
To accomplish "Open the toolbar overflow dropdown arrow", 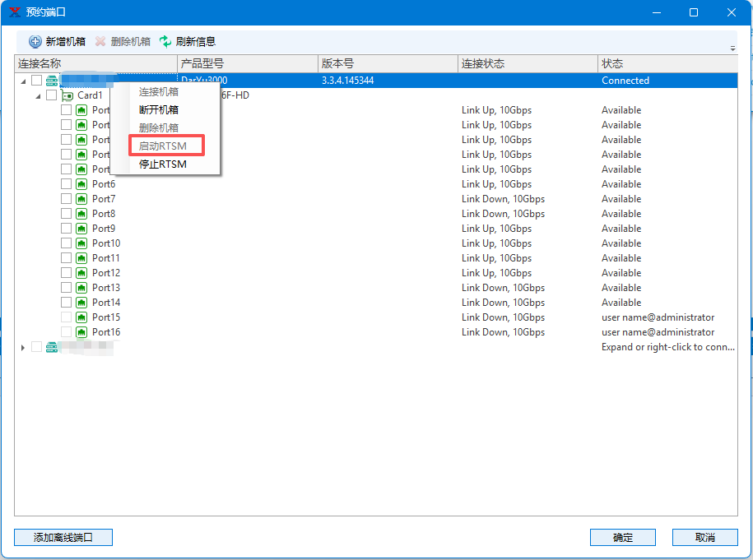I will (732, 49).
